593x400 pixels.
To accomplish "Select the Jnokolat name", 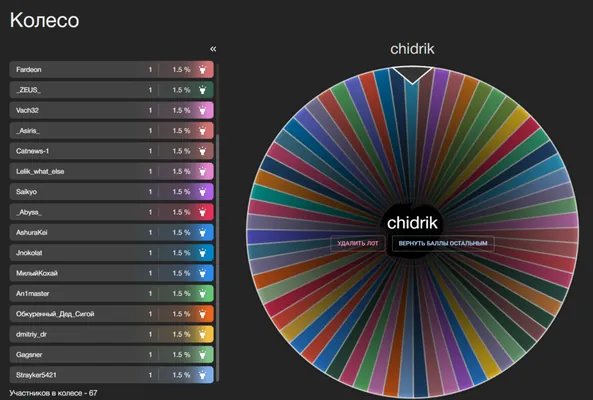I will [x=29, y=253].
